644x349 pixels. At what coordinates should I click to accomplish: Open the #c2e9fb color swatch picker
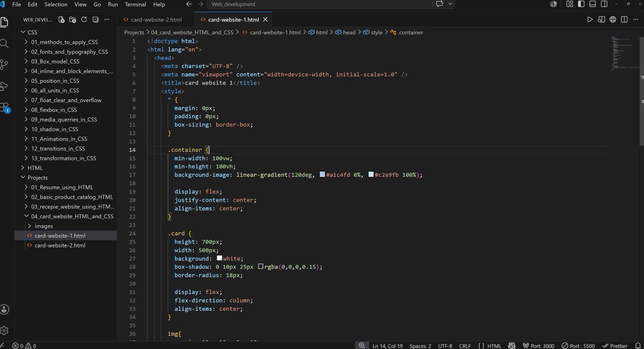click(x=371, y=174)
